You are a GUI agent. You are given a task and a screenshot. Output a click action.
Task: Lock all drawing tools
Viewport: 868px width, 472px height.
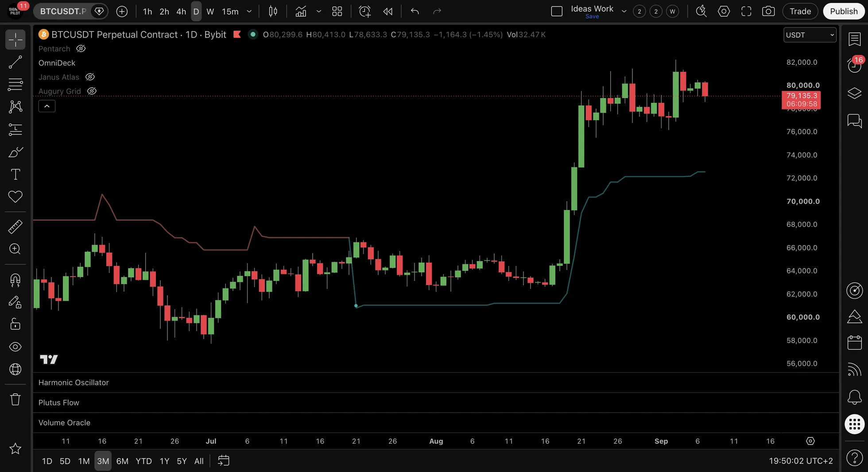pyautogui.click(x=15, y=324)
